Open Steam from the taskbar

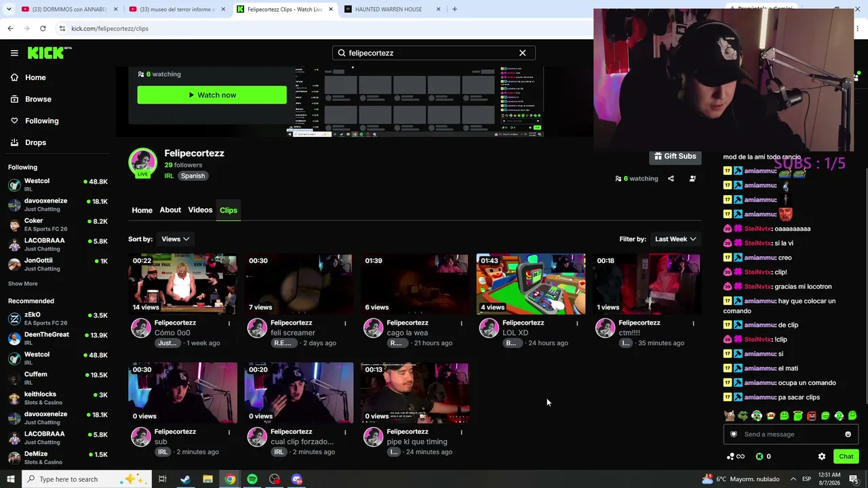pos(185,479)
